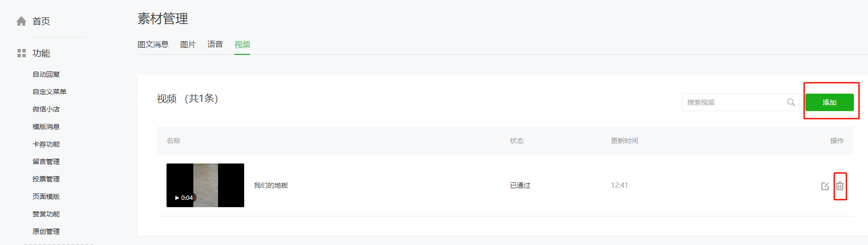Open 自动回复 in the sidebar

[46, 74]
